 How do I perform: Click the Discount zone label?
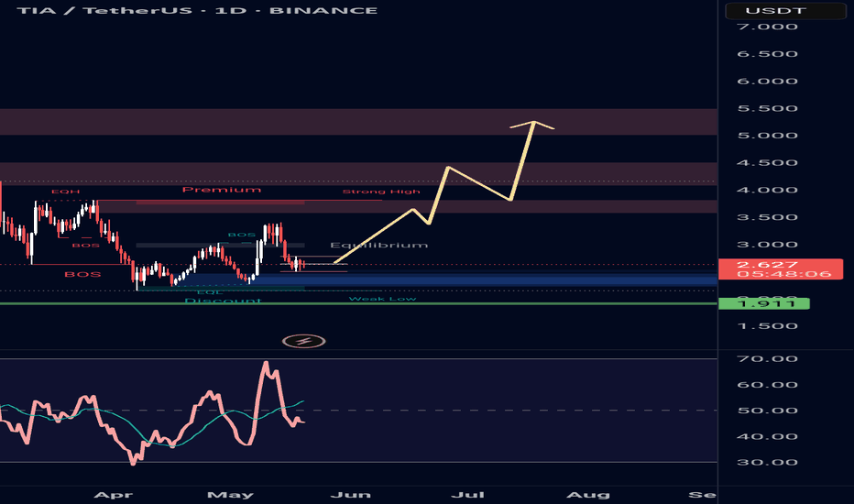(223, 301)
